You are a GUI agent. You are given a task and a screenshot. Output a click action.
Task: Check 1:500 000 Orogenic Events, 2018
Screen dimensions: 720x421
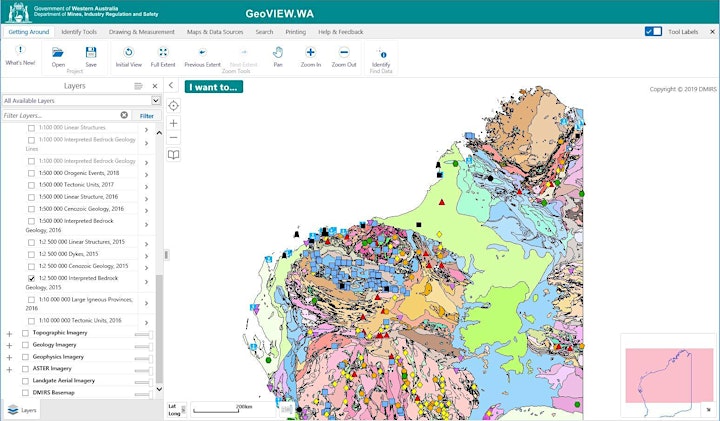tap(31, 173)
